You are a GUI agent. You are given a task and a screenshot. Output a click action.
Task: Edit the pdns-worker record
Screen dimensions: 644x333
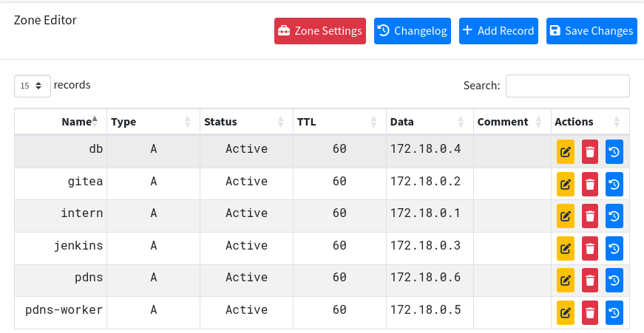[565, 313]
